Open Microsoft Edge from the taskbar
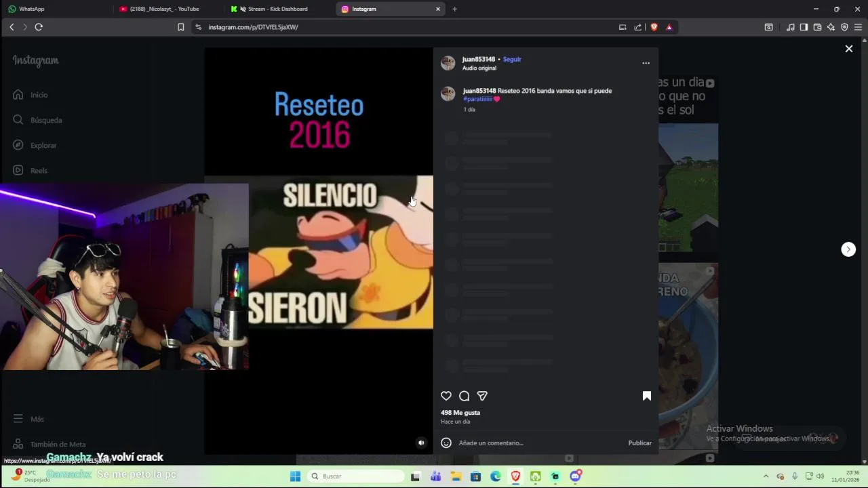 496,476
